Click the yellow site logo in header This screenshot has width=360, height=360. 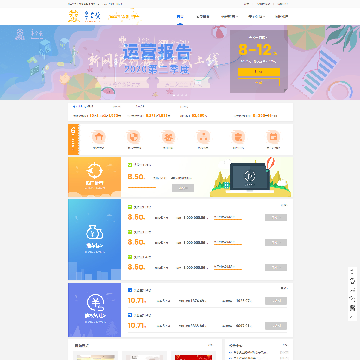(74, 16)
